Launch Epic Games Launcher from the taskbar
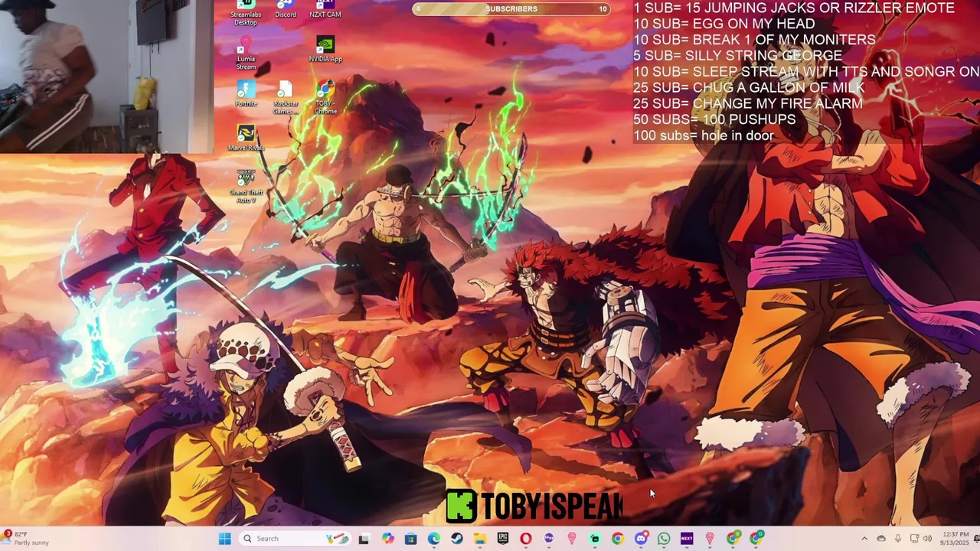 (x=503, y=539)
